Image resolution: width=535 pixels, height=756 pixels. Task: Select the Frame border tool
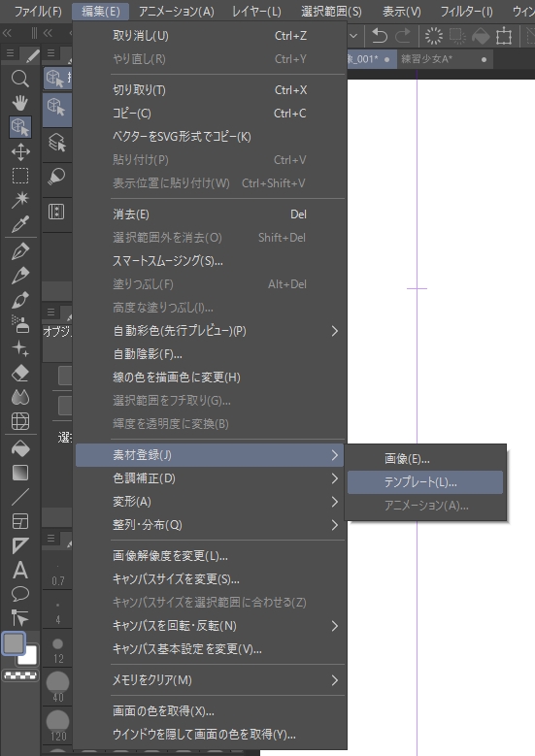pos(19,521)
